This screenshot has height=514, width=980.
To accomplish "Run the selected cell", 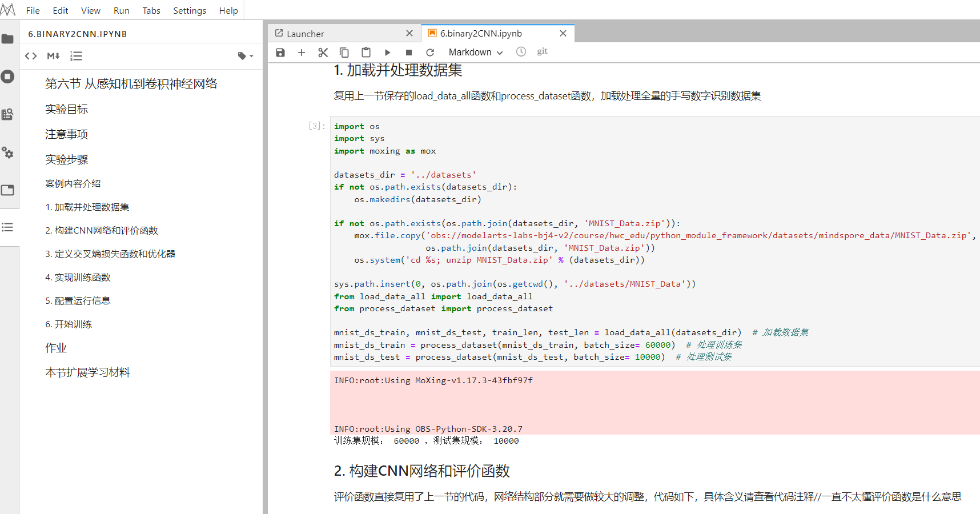I will [x=387, y=53].
